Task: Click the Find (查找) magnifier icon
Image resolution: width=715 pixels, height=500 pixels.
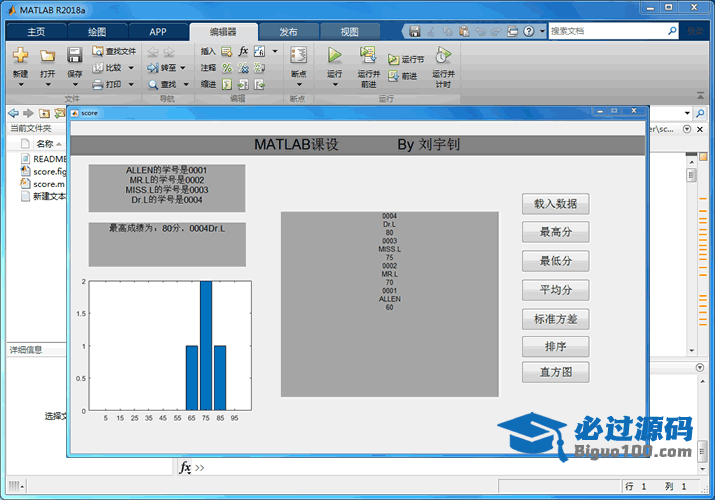Action: pos(153,85)
